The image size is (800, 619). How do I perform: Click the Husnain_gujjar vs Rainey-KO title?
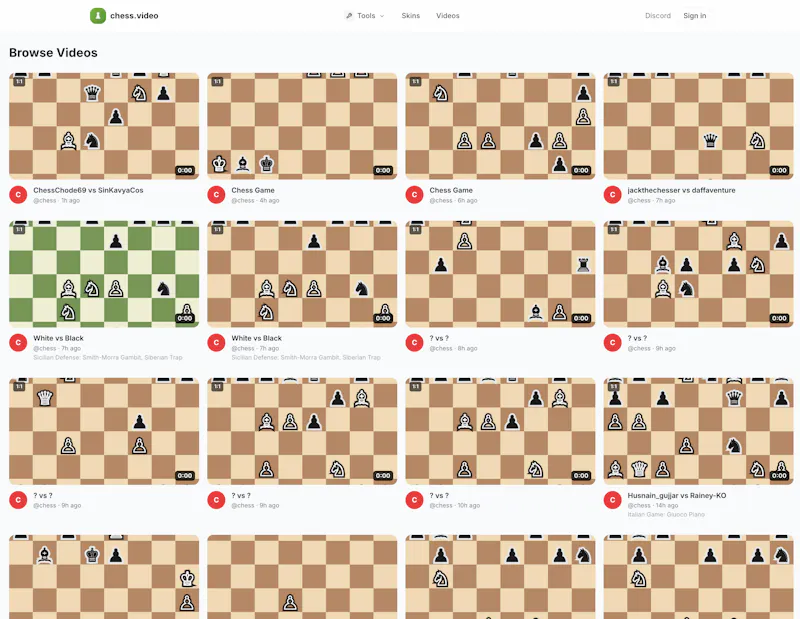click(x=677, y=495)
